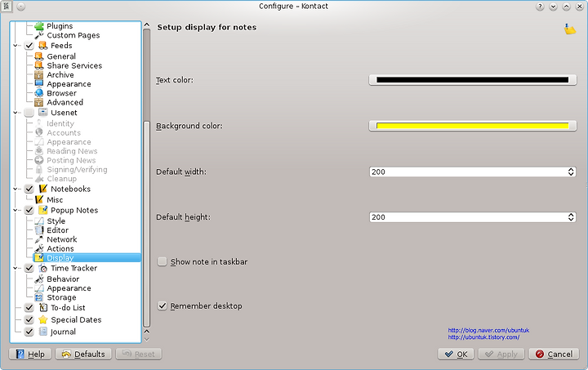
Task: Click the Special Dates star icon
Action: pyautogui.click(x=43, y=319)
